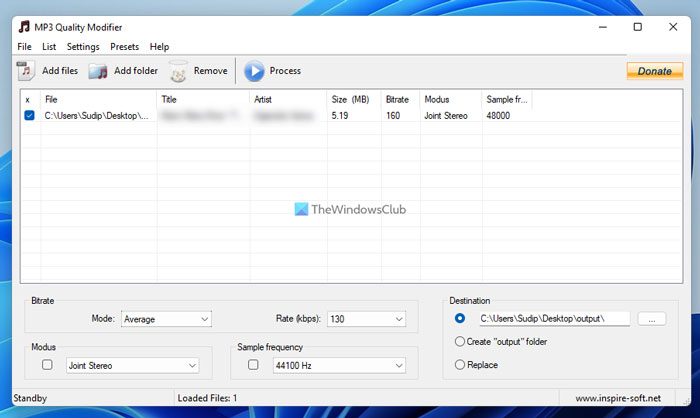700x418 pixels.
Task: Click the Title column header
Action: tap(203, 100)
